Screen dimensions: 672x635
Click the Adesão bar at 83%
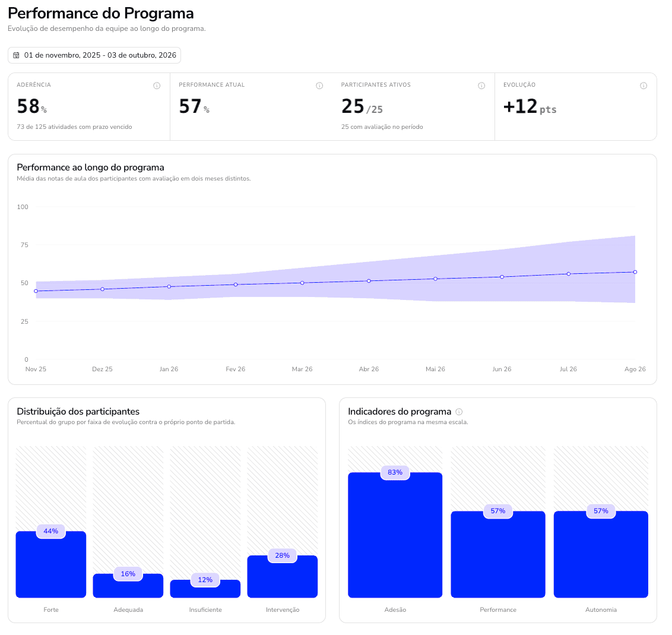point(395,535)
